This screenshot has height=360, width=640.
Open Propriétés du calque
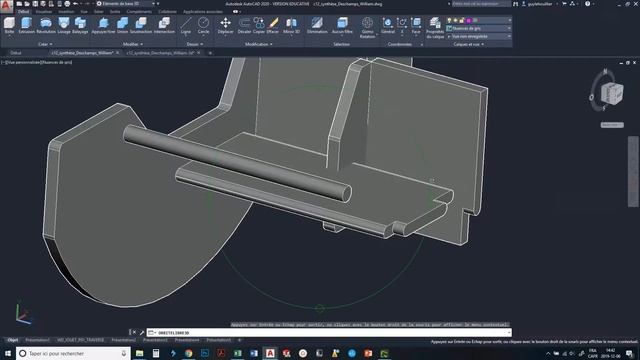click(435, 28)
